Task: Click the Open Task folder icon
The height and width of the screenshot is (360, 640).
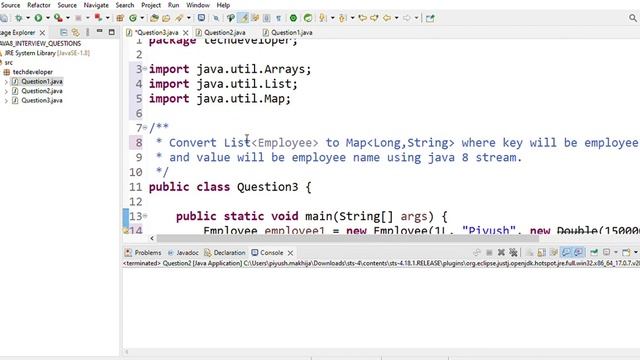Action: pos(166,18)
